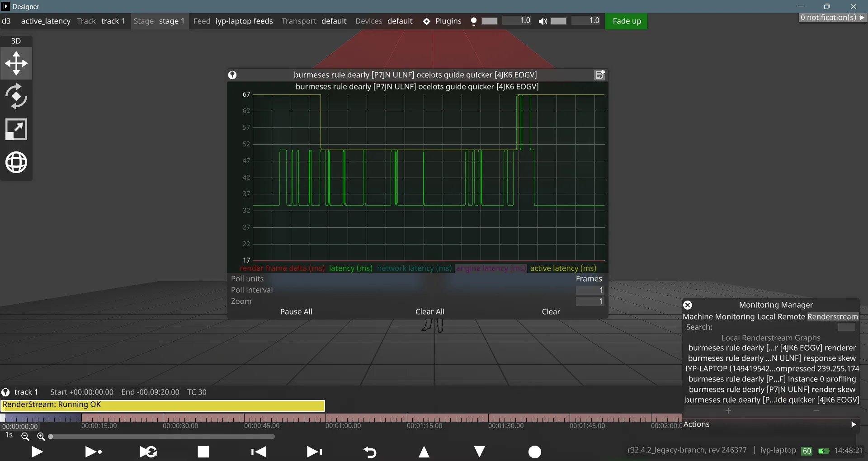The image size is (868, 461).
Task: Click the globe icon in the 3D panel
Action: [x=16, y=162]
